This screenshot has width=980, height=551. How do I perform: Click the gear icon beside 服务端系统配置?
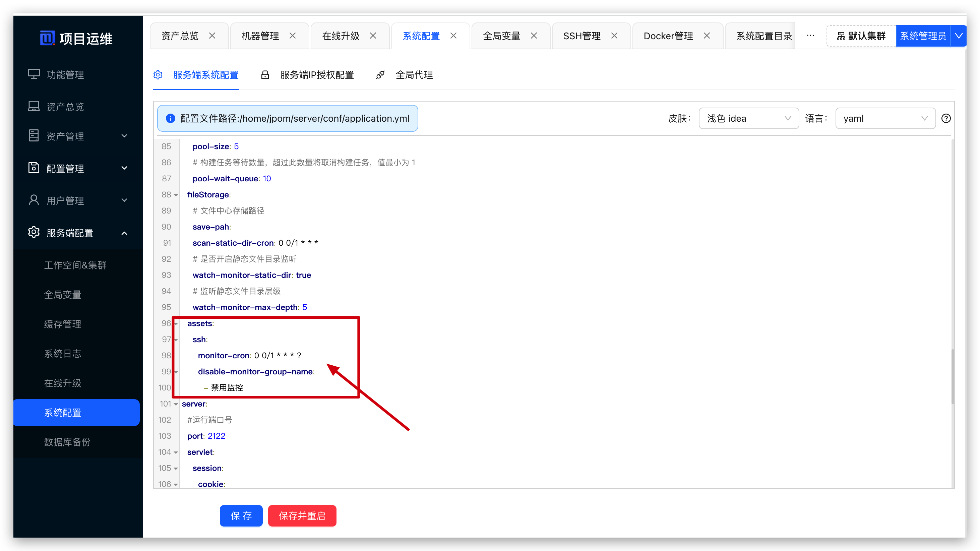pyautogui.click(x=158, y=75)
